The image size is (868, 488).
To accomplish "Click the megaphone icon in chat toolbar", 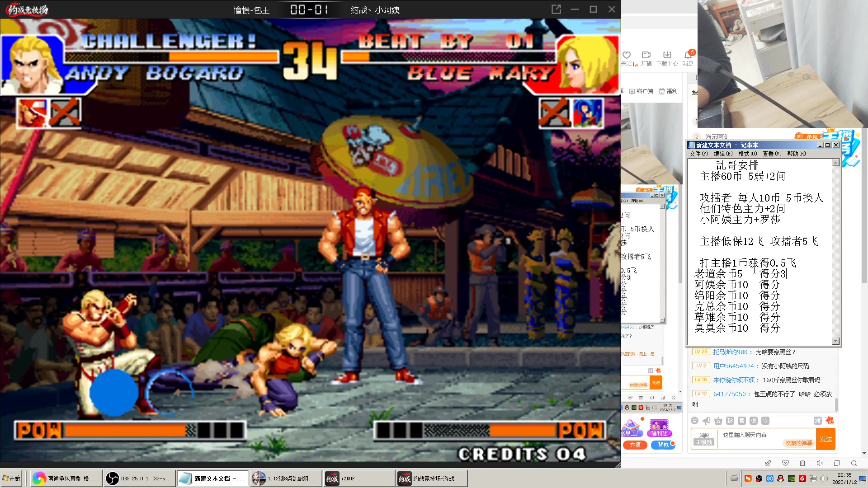I will [x=707, y=421].
